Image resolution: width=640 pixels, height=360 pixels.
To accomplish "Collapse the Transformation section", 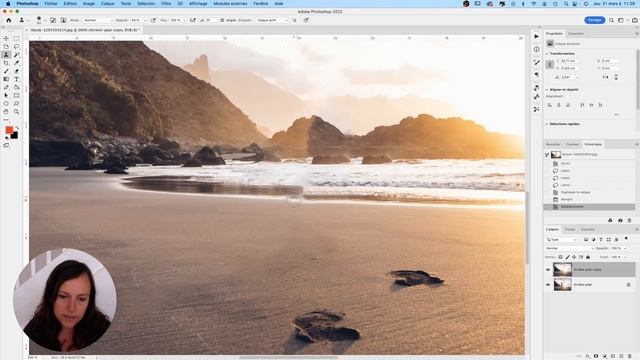I will (x=547, y=53).
